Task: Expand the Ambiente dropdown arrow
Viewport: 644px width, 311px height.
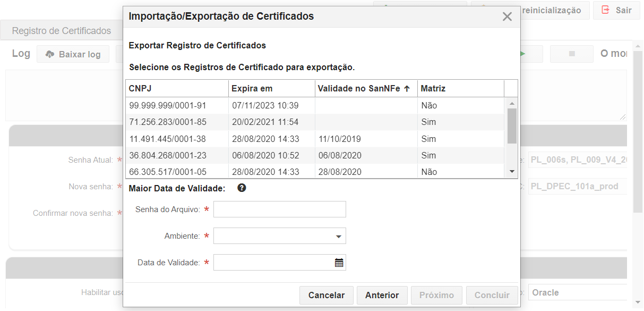Action: click(339, 237)
